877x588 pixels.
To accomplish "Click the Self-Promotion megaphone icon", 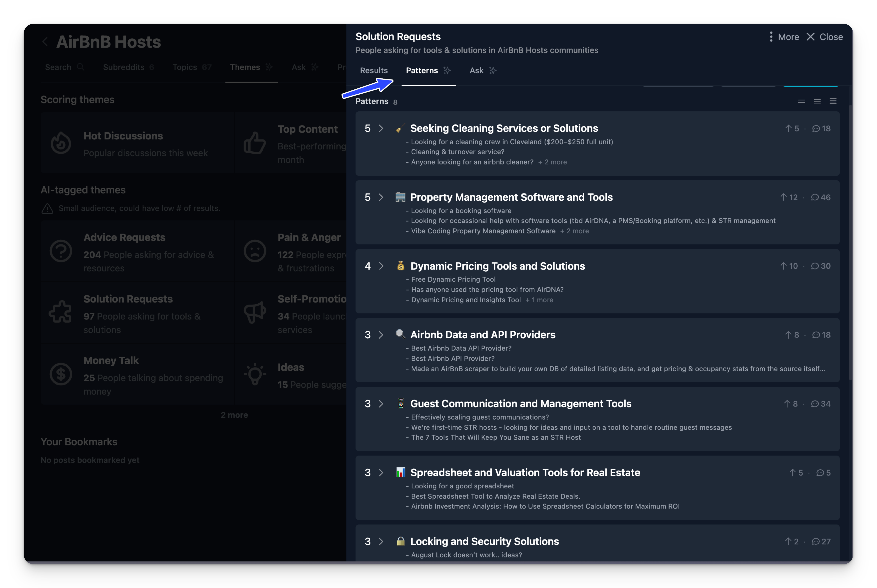I will [255, 312].
